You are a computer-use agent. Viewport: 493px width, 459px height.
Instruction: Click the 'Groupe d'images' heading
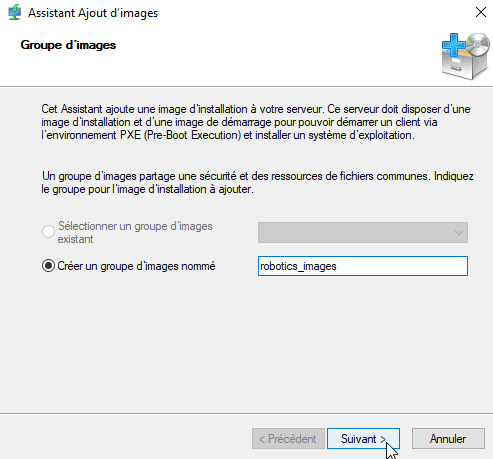tap(68, 45)
